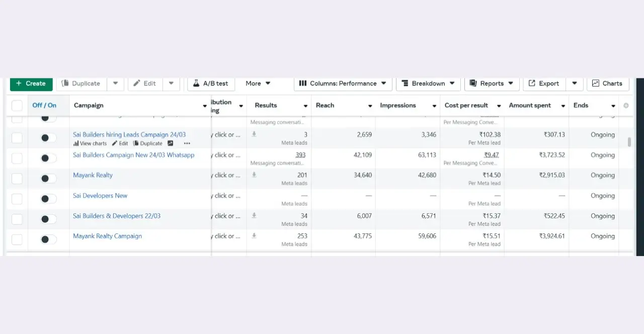Open the Breakdown dropdown
644x334 pixels.
click(428, 83)
